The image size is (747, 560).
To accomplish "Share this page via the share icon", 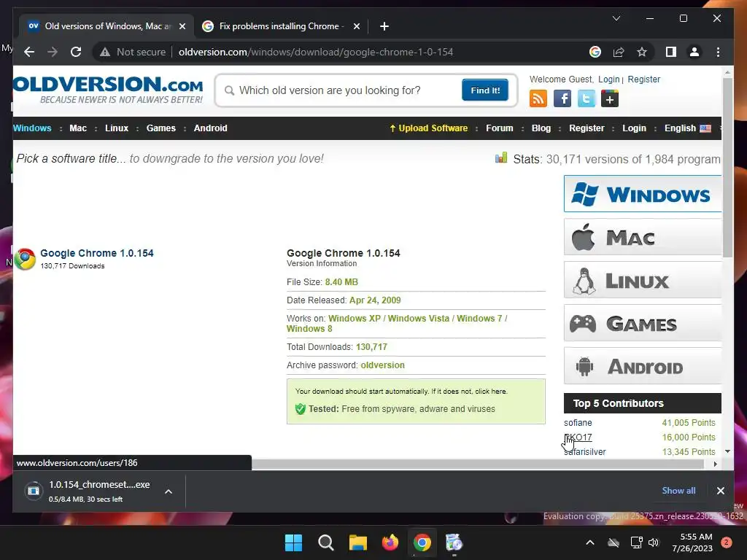I will (619, 52).
